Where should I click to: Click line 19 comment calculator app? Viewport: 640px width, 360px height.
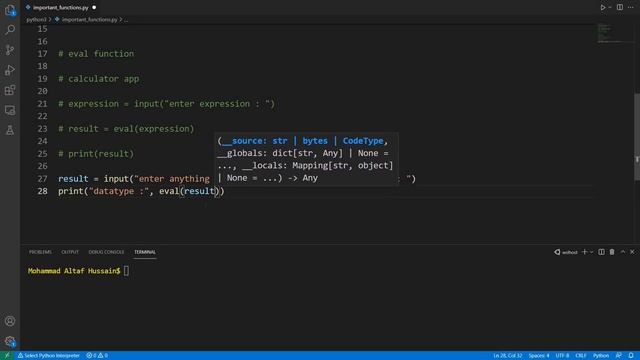[x=98, y=79]
